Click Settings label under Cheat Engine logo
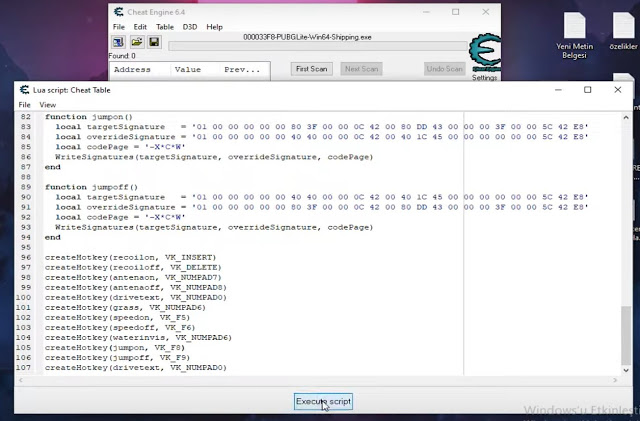Image resolution: width=640 pixels, height=421 pixels. 484,78
